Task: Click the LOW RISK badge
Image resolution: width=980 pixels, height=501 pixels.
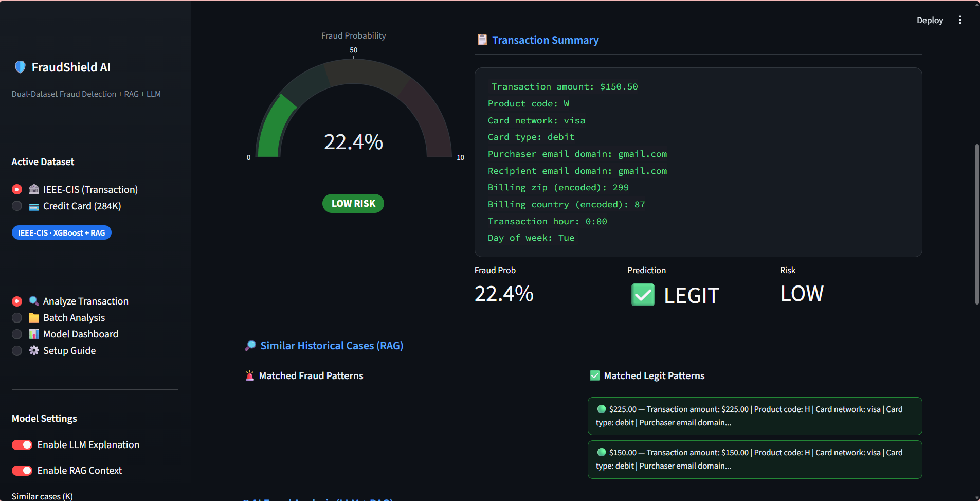Action: click(353, 203)
